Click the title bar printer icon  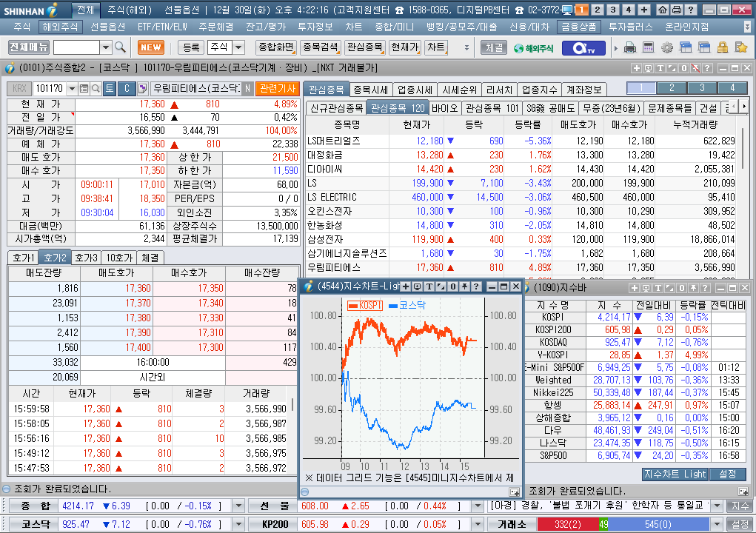[677, 9]
